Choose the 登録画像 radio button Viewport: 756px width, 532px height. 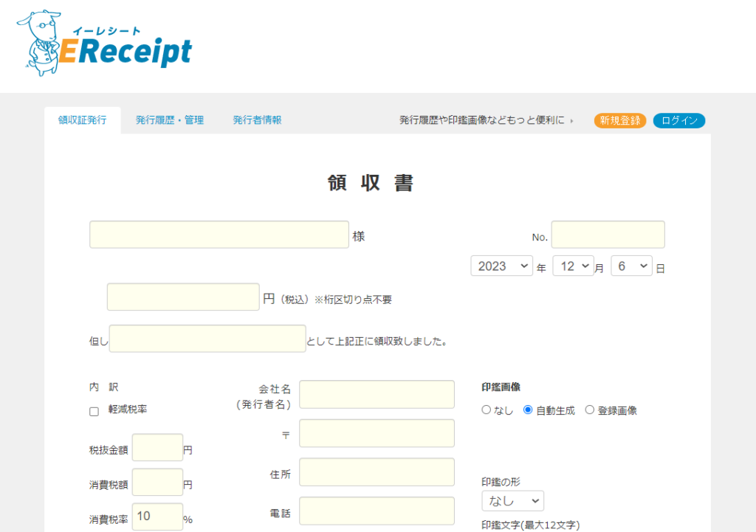coord(589,410)
